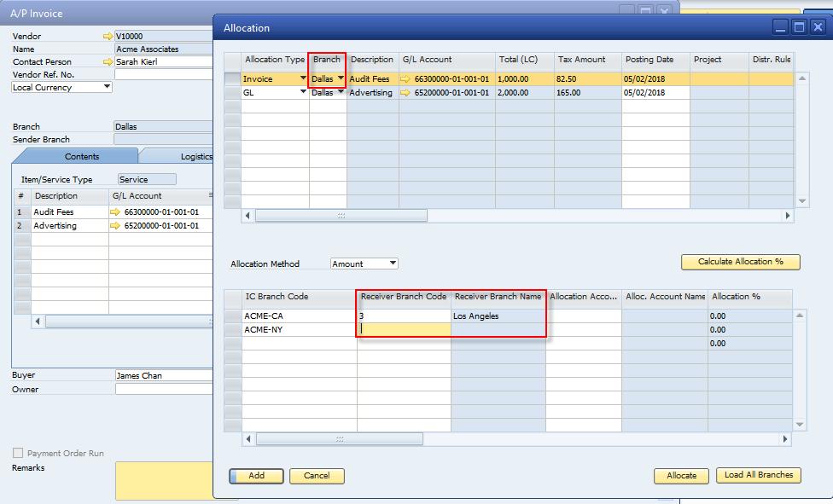
Task: Open the Allocation Method dropdown showing Amount
Action: click(x=388, y=264)
